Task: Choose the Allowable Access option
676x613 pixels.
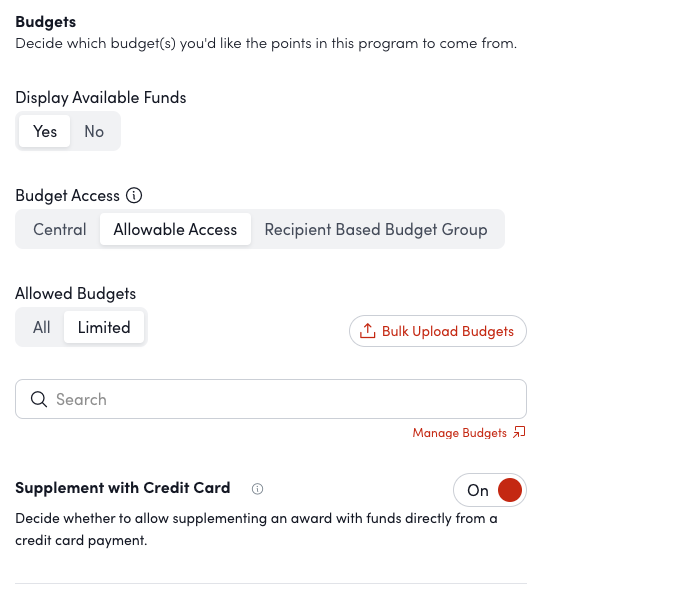Action: (x=175, y=229)
